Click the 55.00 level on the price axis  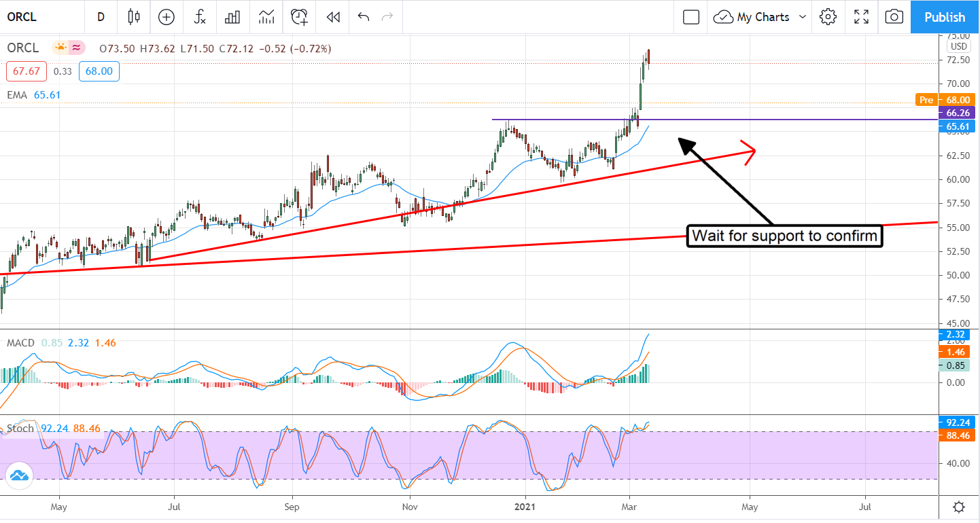click(x=958, y=228)
